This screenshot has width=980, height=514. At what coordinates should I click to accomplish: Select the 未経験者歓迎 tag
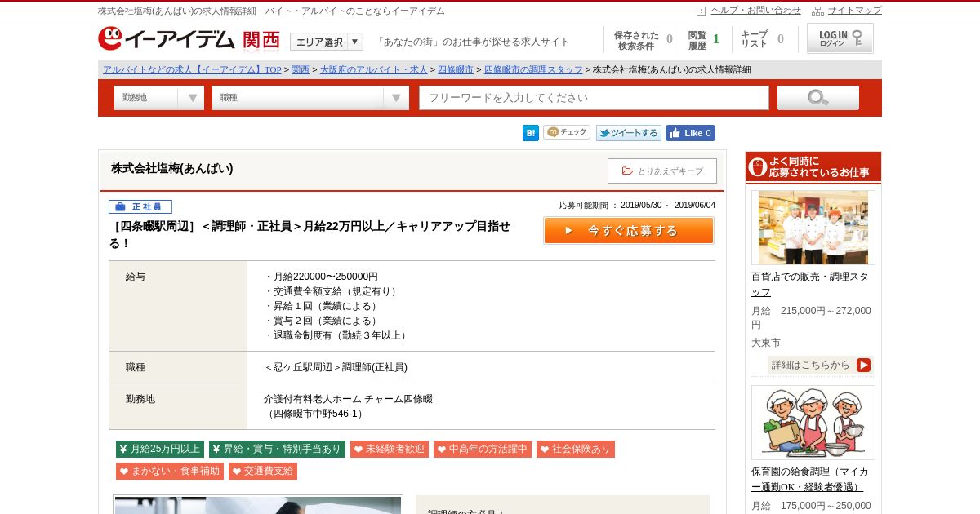click(390, 449)
